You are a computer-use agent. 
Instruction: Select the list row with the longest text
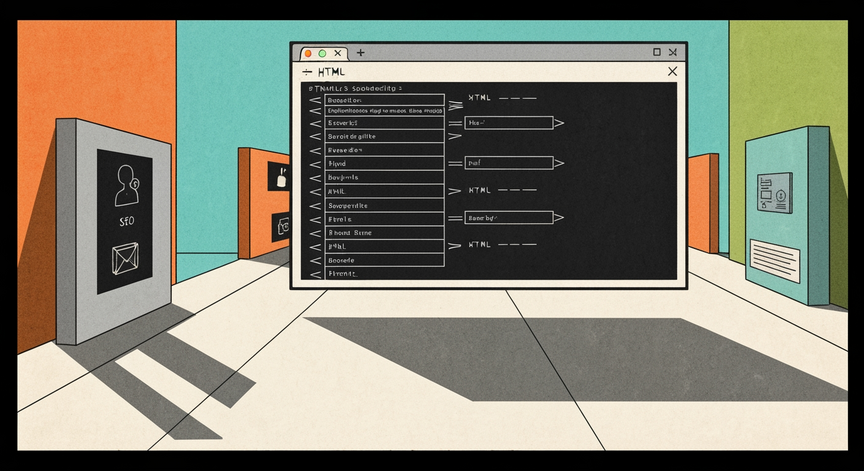385,111
